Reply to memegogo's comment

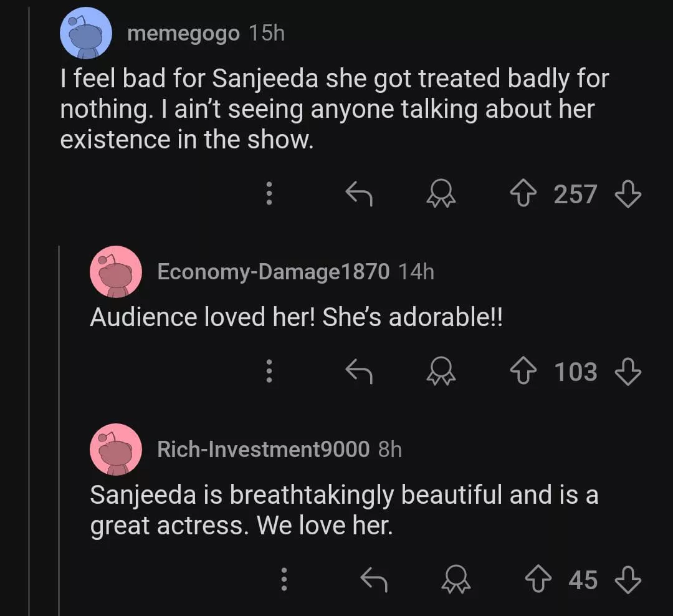359,195
